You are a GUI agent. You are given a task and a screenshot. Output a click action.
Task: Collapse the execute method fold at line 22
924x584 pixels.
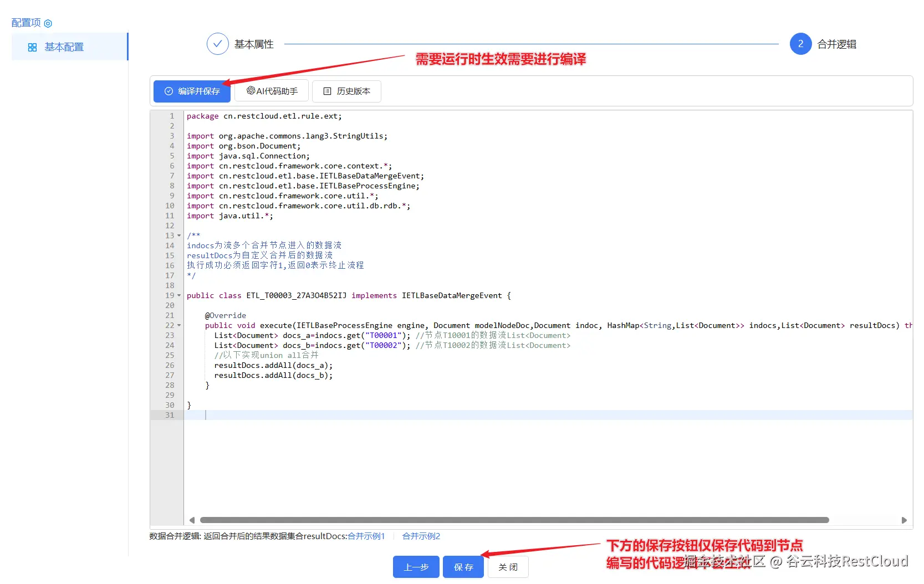point(179,325)
